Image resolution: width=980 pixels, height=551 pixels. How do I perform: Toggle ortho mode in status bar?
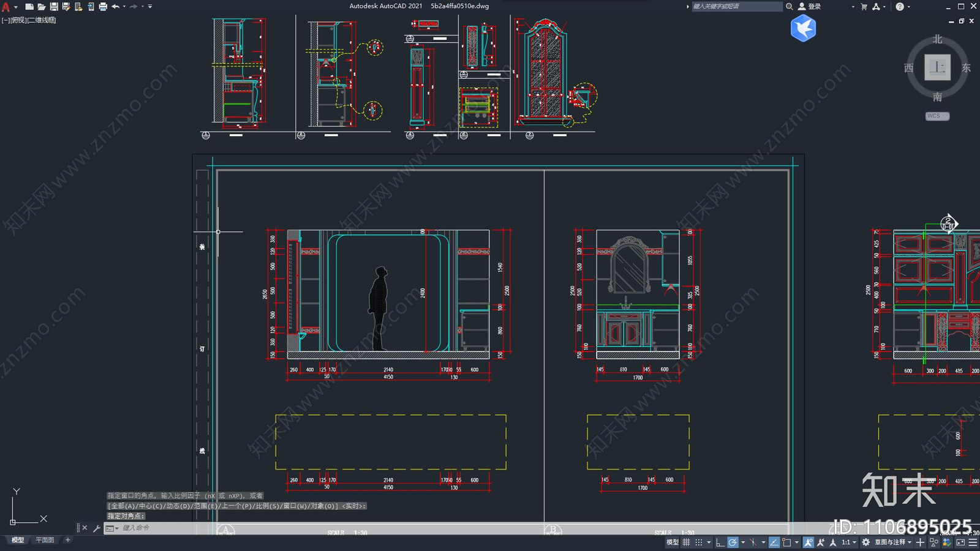click(720, 542)
